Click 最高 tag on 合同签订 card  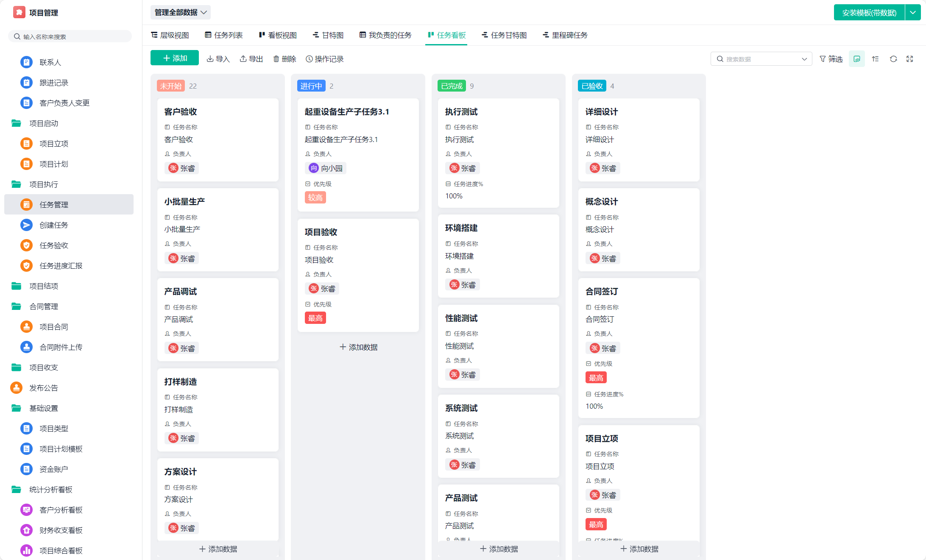596,378
